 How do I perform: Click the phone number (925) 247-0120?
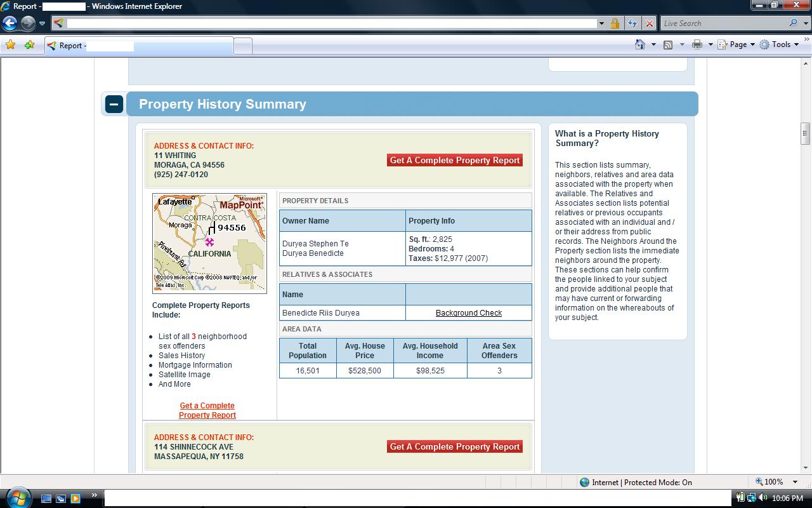[x=181, y=175]
